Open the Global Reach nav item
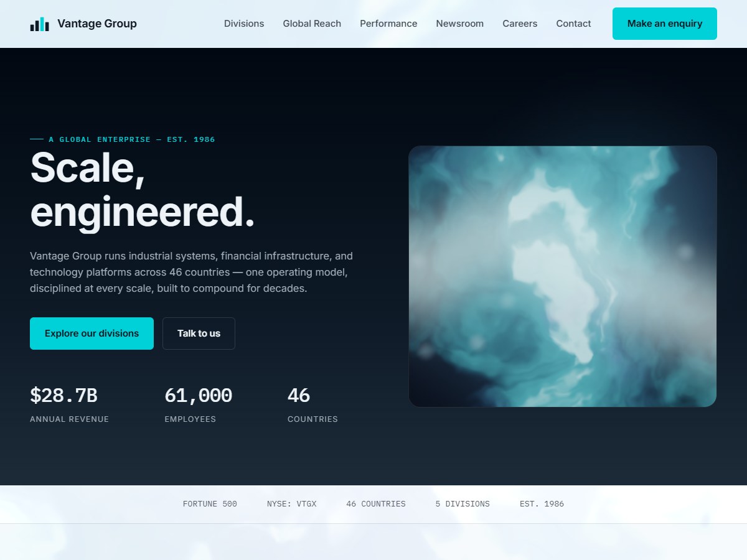This screenshot has width=747, height=560. click(312, 24)
